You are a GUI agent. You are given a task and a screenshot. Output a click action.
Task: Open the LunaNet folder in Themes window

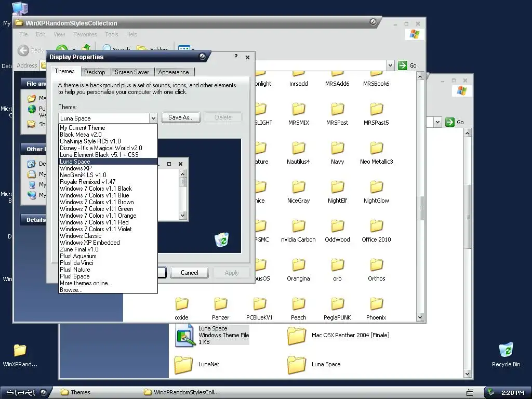click(x=183, y=365)
